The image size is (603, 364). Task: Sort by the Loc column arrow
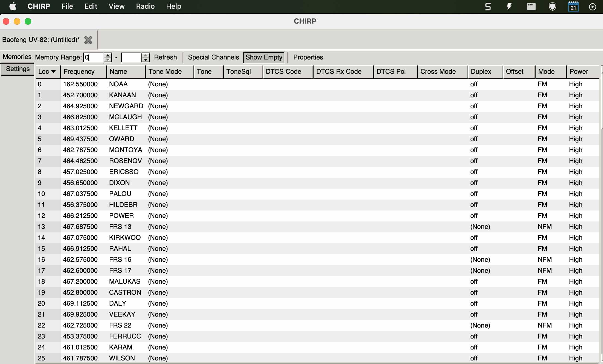[54, 72]
